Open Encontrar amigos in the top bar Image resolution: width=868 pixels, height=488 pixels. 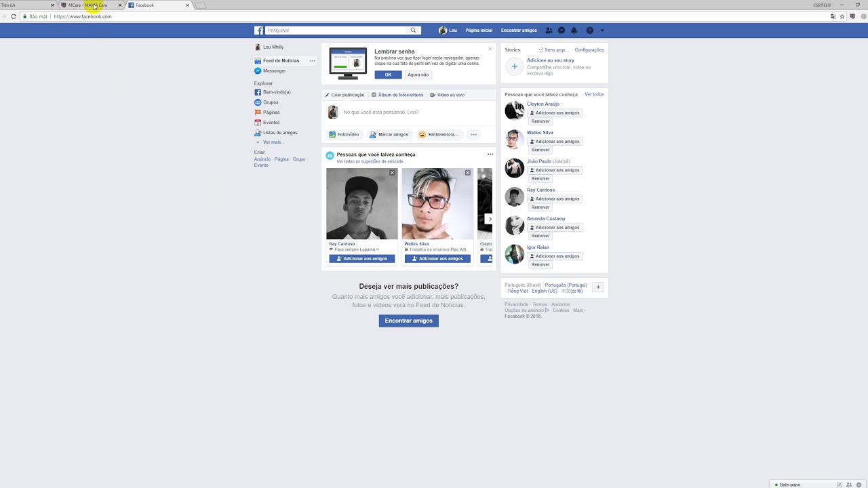(x=519, y=30)
